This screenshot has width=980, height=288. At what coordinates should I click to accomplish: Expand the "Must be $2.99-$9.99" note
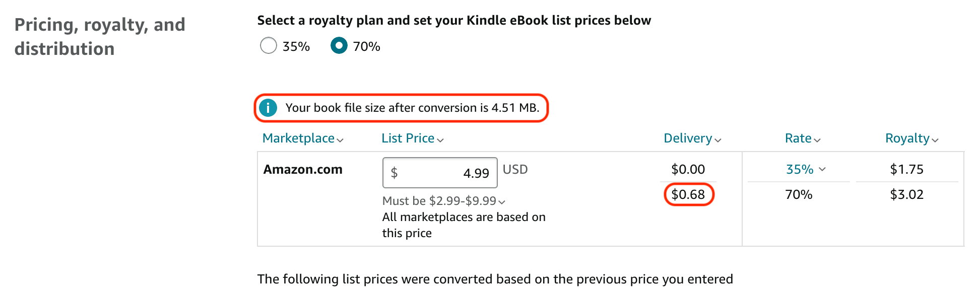(x=443, y=201)
